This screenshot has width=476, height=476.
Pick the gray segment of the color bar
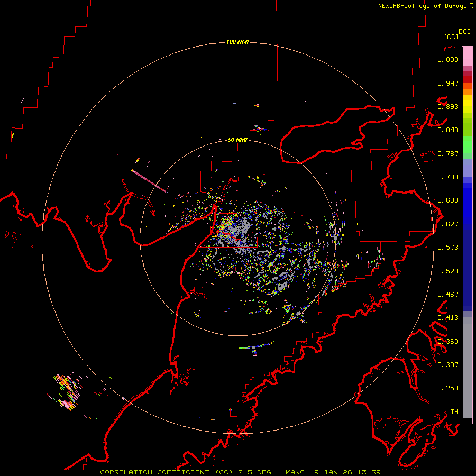click(x=467, y=368)
